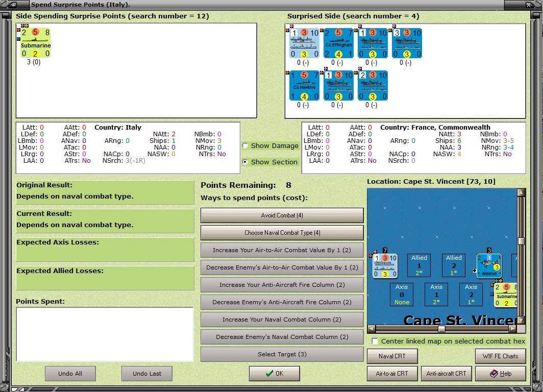Screen dimensions: 543x392
Task: Click Increase Your Naval Combat Column (2)
Action: click(x=282, y=320)
